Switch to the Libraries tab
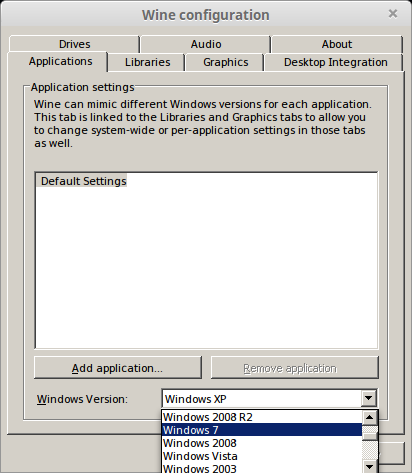This screenshot has width=412, height=473. tap(147, 62)
